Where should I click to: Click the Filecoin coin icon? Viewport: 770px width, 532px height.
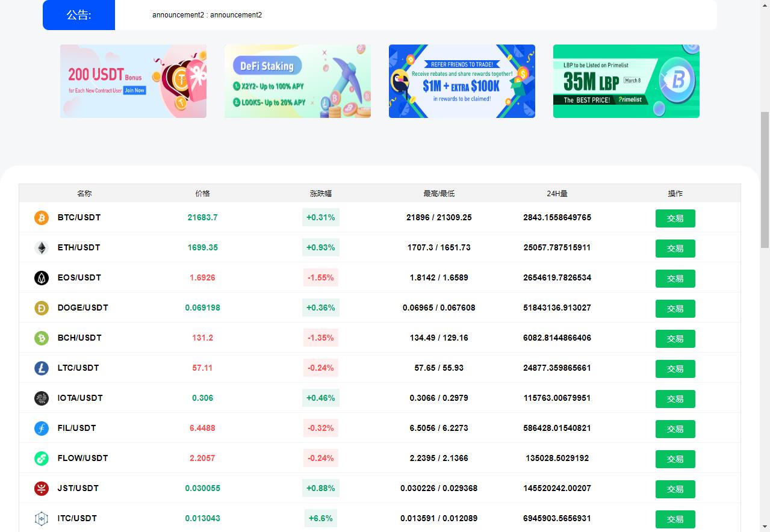point(42,428)
